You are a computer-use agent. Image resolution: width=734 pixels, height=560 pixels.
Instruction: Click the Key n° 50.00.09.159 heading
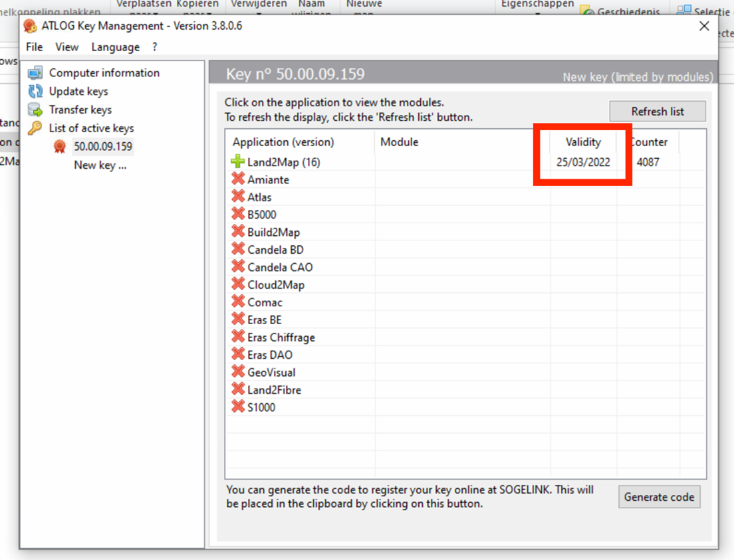click(295, 74)
